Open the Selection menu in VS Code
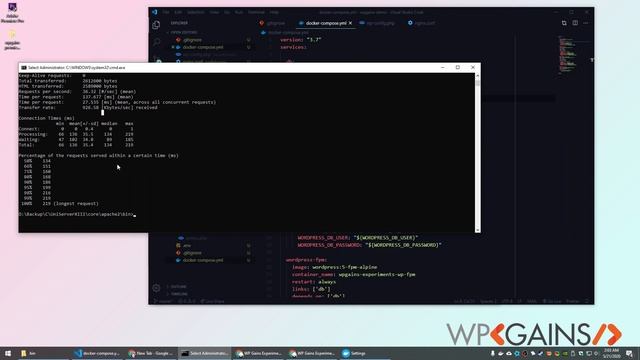 click(196, 12)
